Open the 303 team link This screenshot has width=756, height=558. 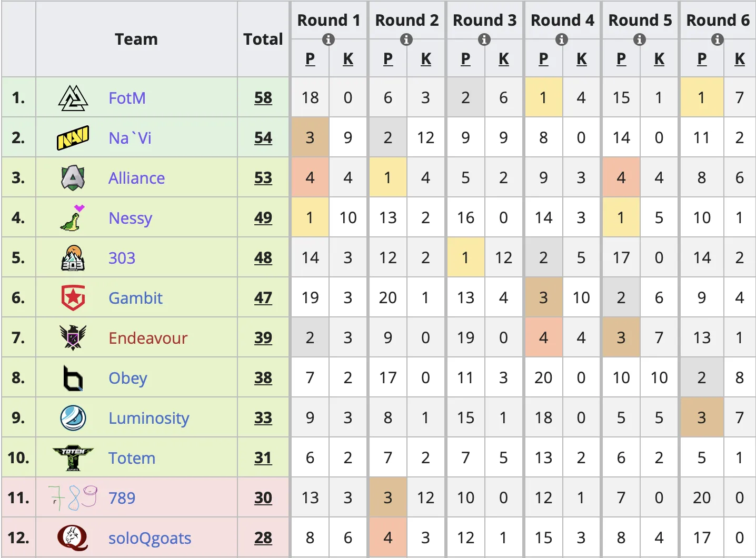[x=122, y=258]
